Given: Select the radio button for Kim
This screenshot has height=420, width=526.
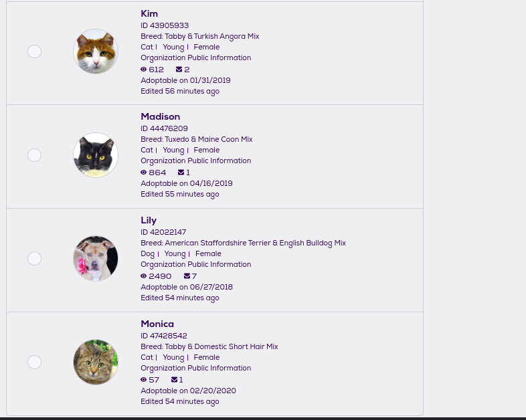Looking at the screenshot, I should point(35,51).
